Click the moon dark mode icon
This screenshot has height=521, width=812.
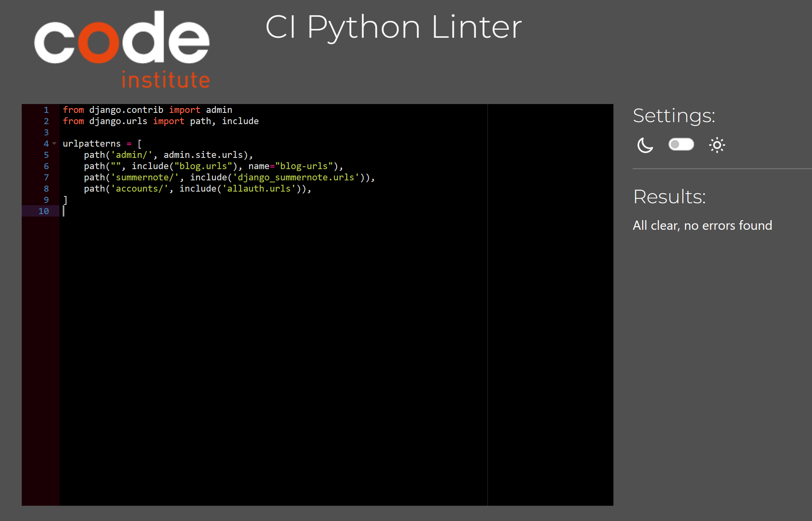tap(645, 145)
